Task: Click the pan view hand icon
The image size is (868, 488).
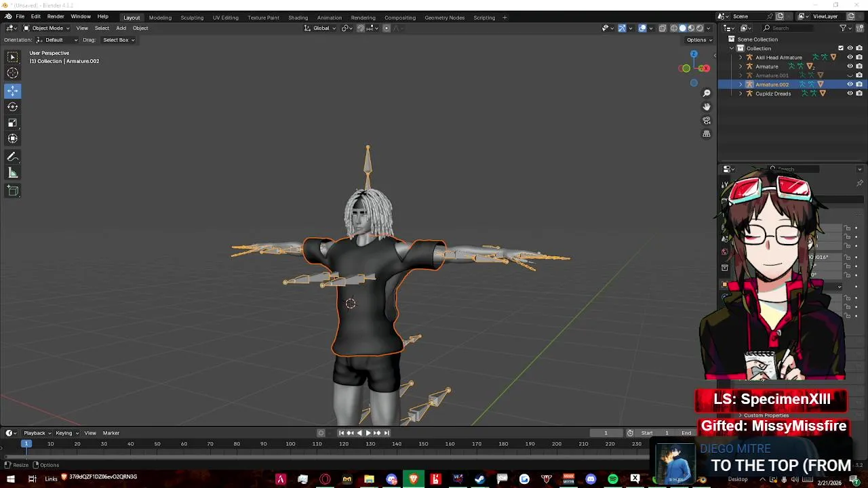Action: tap(707, 106)
